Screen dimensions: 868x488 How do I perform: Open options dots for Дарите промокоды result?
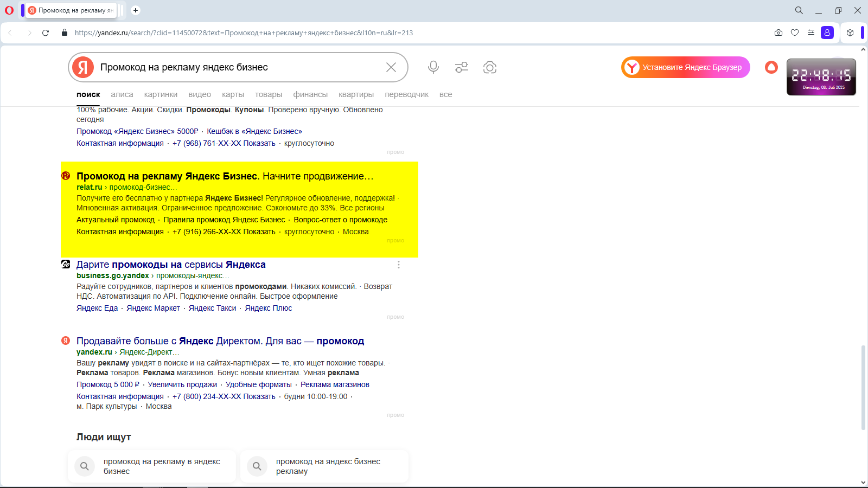(x=399, y=265)
